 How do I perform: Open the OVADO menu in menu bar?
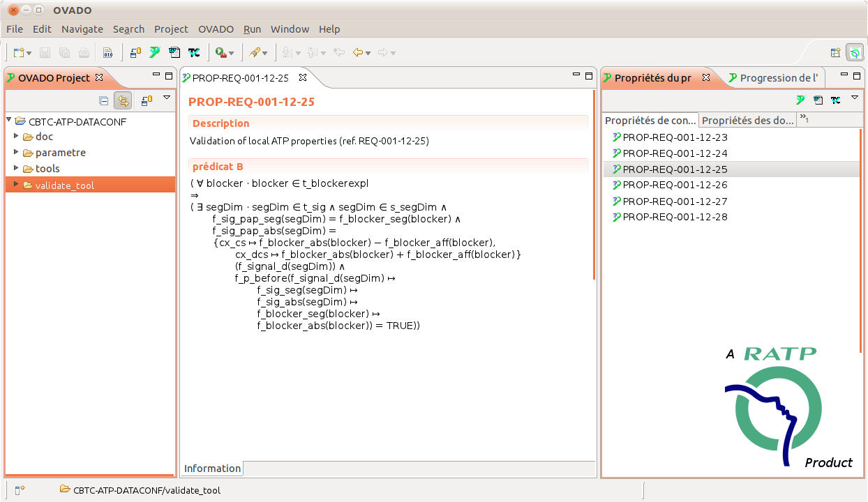[216, 29]
